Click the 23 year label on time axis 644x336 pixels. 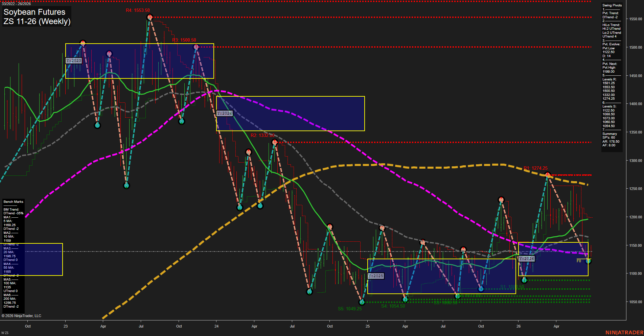point(66,326)
